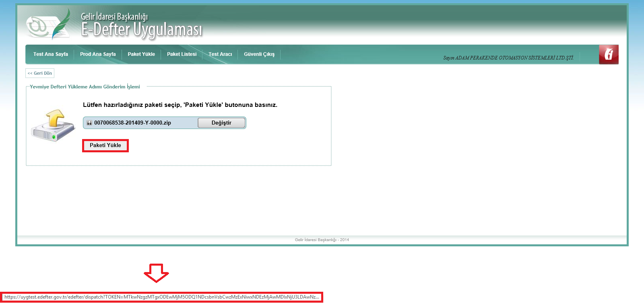
Task: Open the Test Ana Sayfa menu item
Action: (51, 54)
